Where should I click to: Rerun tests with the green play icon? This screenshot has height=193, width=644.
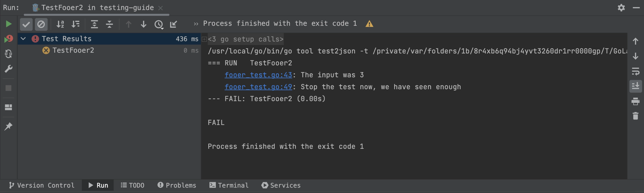click(x=9, y=24)
